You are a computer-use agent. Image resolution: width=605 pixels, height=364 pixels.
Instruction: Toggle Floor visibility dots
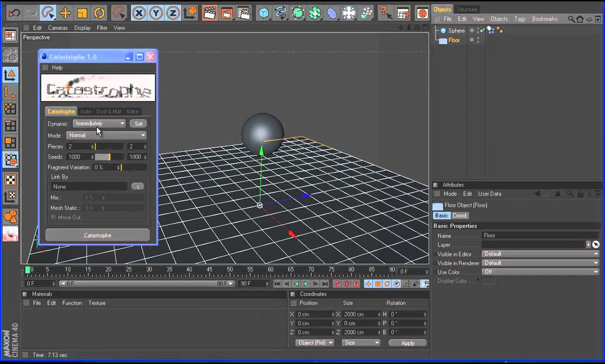point(478,40)
